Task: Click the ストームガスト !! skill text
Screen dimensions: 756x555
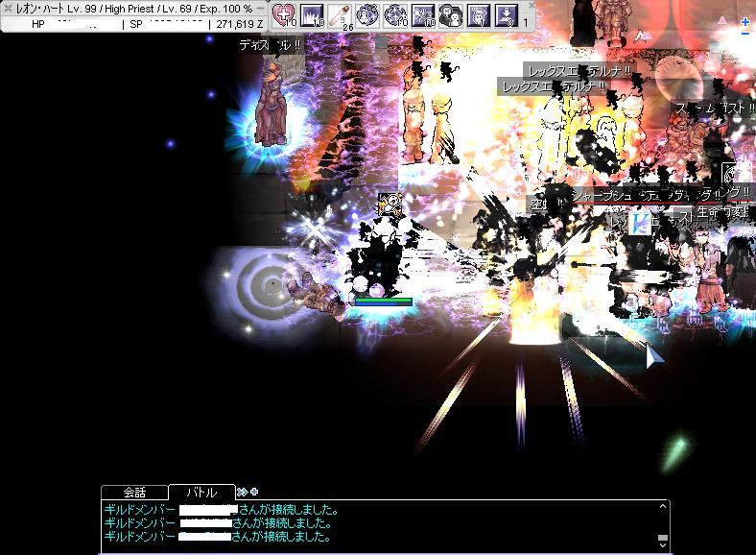Action: tap(715, 109)
